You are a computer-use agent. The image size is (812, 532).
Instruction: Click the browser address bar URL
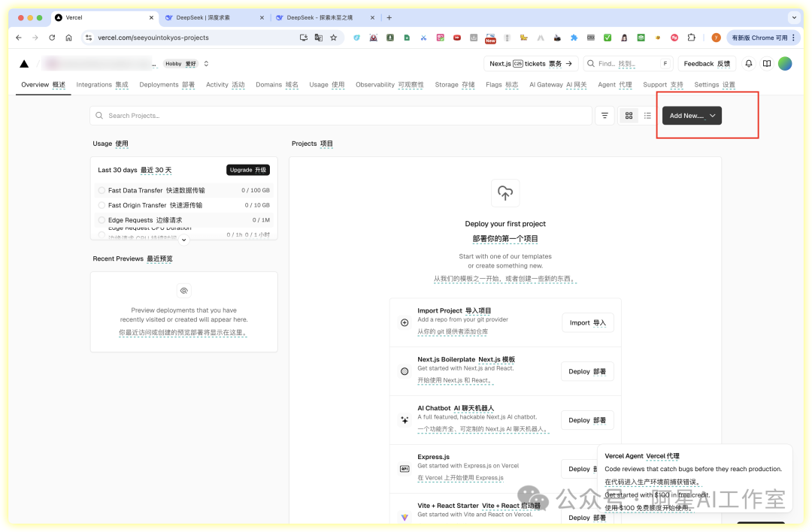coord(153,38)
